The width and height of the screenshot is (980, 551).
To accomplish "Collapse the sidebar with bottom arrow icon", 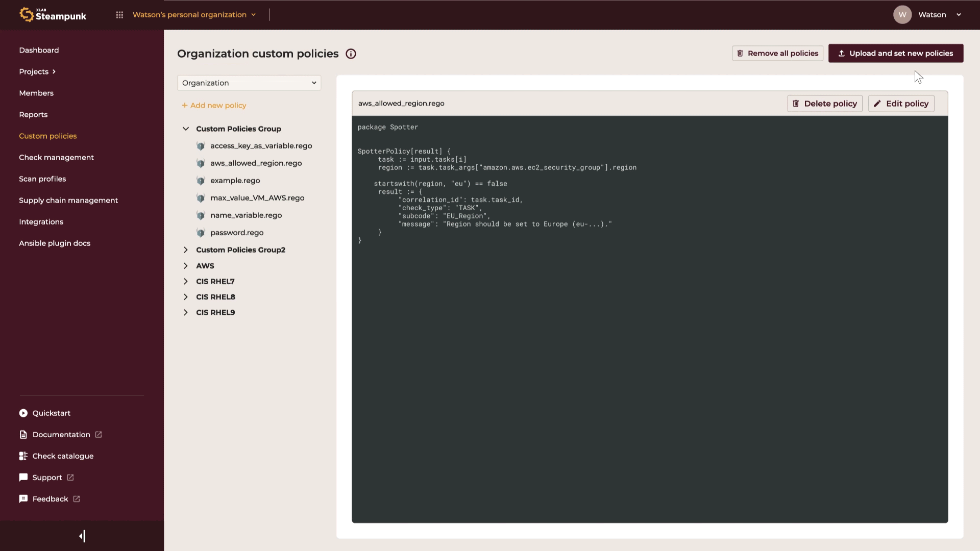I will pos(82,536).
